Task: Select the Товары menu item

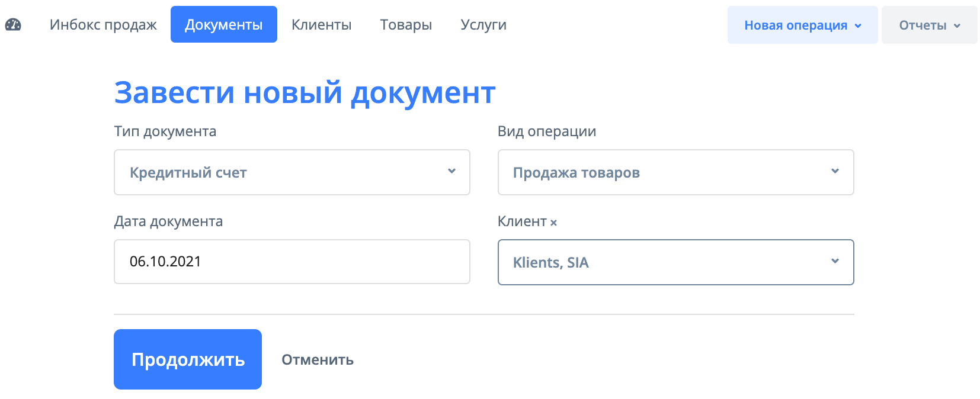Action: tap(406, 25)
